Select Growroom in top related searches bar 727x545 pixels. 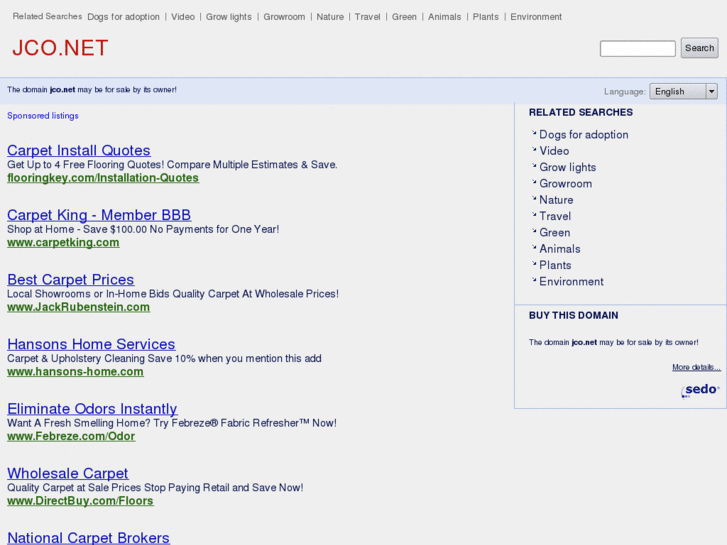[x=284, y=17]
